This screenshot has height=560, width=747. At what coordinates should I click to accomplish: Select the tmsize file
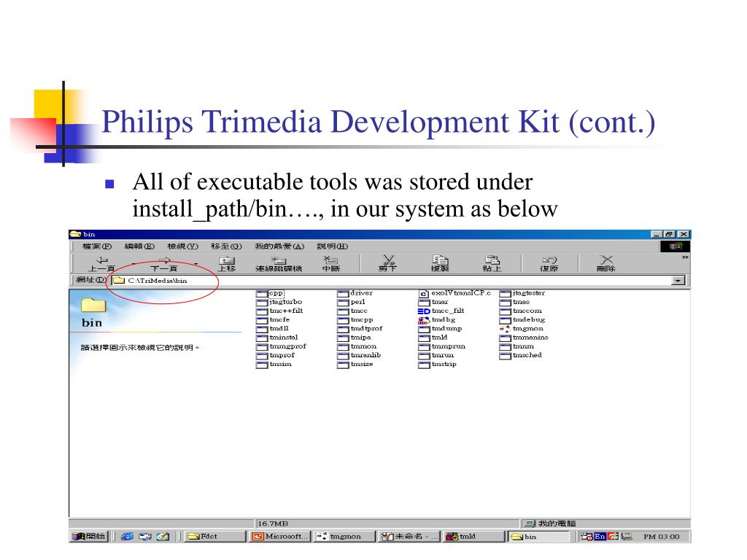coord(355,365)
